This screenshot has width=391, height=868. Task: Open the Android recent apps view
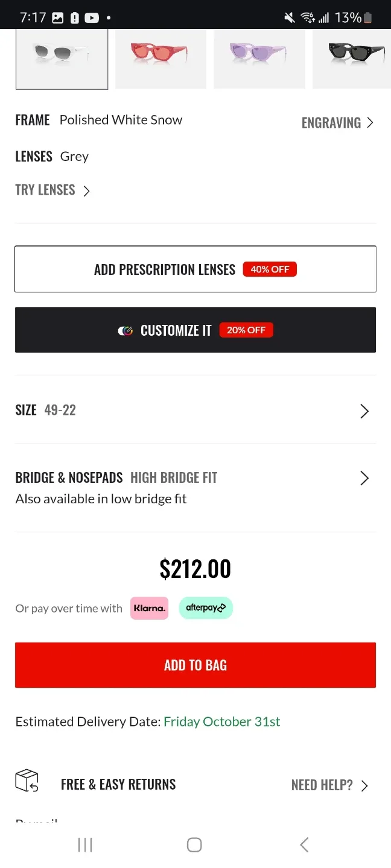point(85,845)
